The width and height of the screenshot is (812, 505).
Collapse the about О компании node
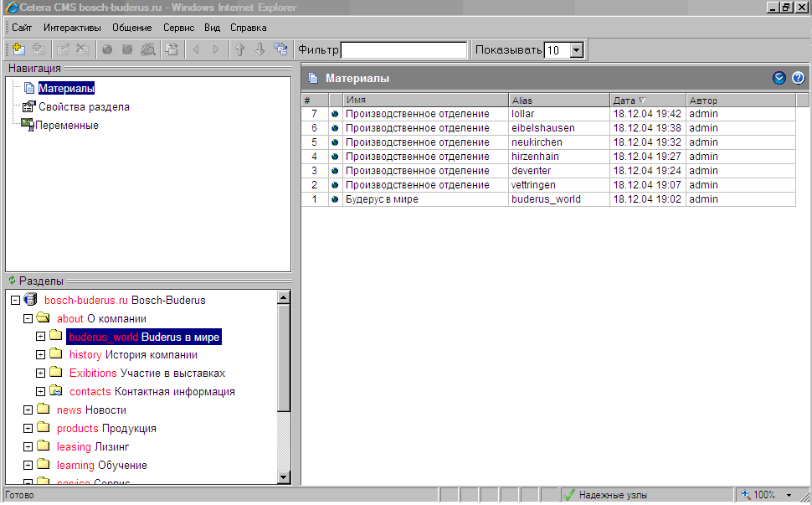click(x=28, y=318)
